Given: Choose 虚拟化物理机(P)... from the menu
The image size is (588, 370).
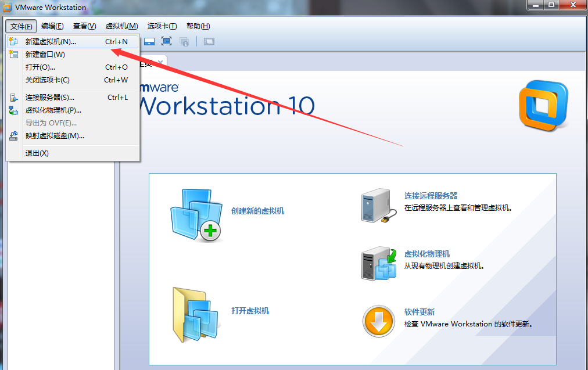Looking at the screenshot, I should point(53,110).
